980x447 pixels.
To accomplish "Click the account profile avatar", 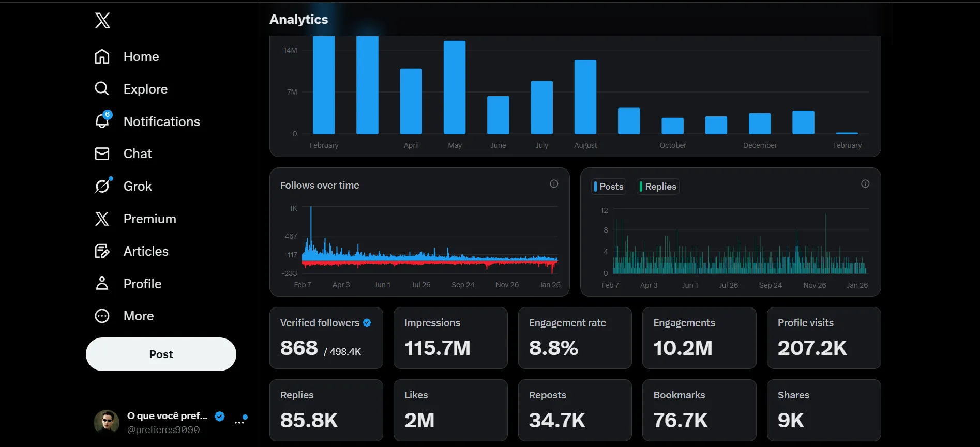I will pos(107,422).
